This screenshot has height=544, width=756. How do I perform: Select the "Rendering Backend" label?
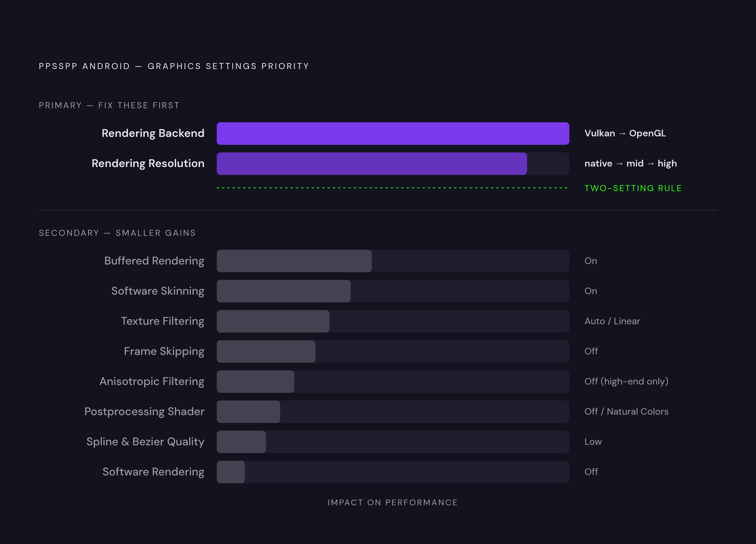[153, 133]
